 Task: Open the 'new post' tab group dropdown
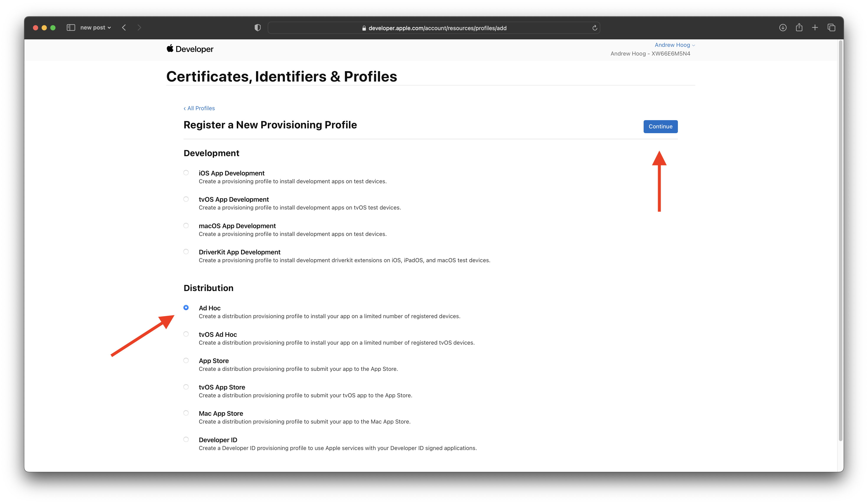pos(95,28)
